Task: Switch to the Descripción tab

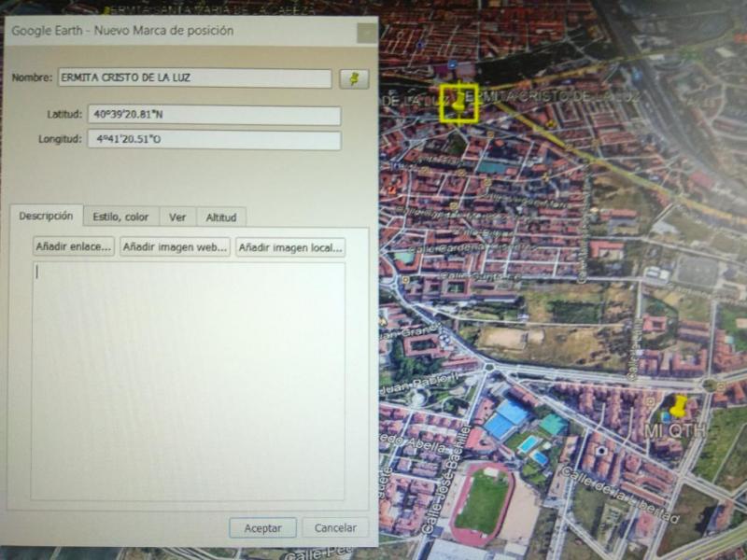Action: [46, 216]
